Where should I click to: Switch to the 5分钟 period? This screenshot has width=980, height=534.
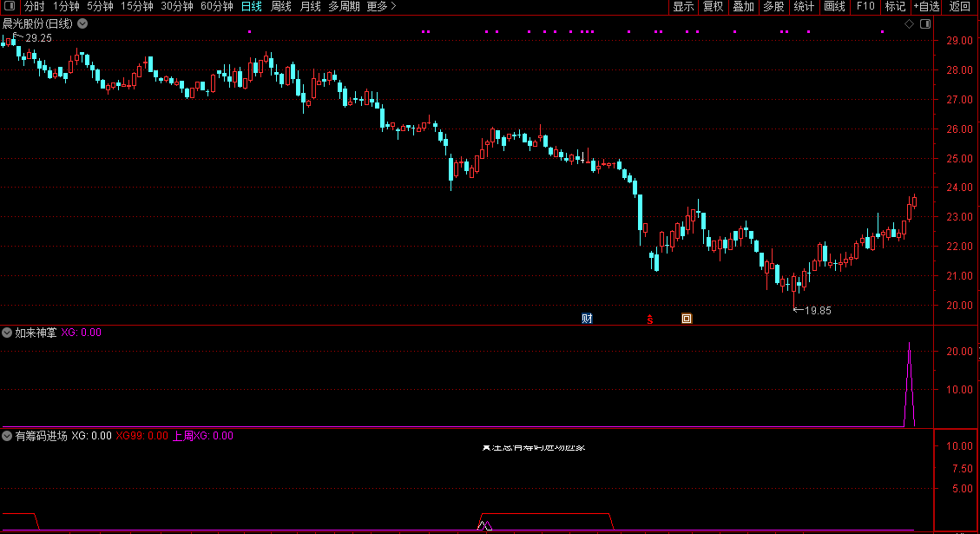pos(100,6)
